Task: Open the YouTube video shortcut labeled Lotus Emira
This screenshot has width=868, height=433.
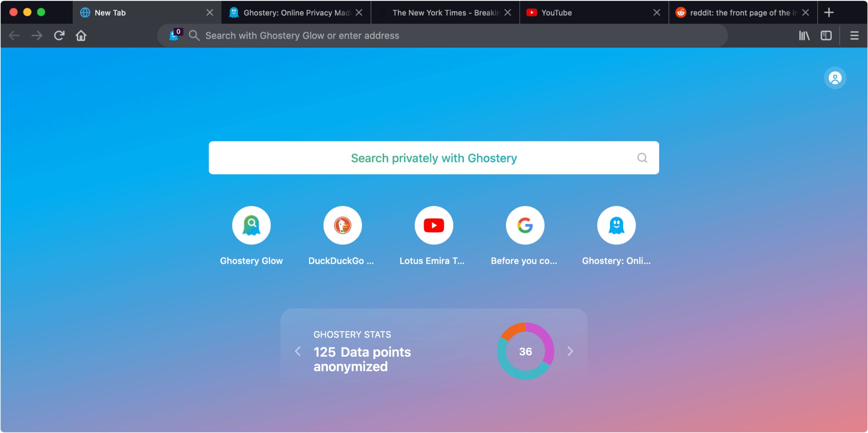Action: 434,225
